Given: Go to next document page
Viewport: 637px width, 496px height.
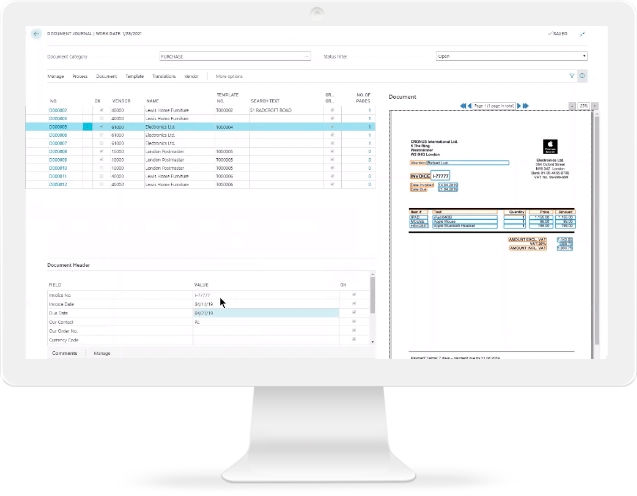Looking at the screenshot, I should (x=521, y=105).
